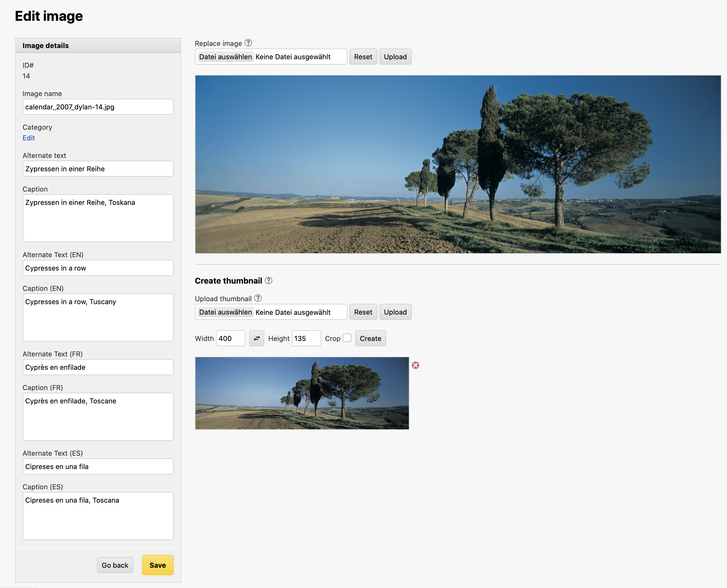Enable the Crop checkbox
727x588 pixels.
coord(347,338)
